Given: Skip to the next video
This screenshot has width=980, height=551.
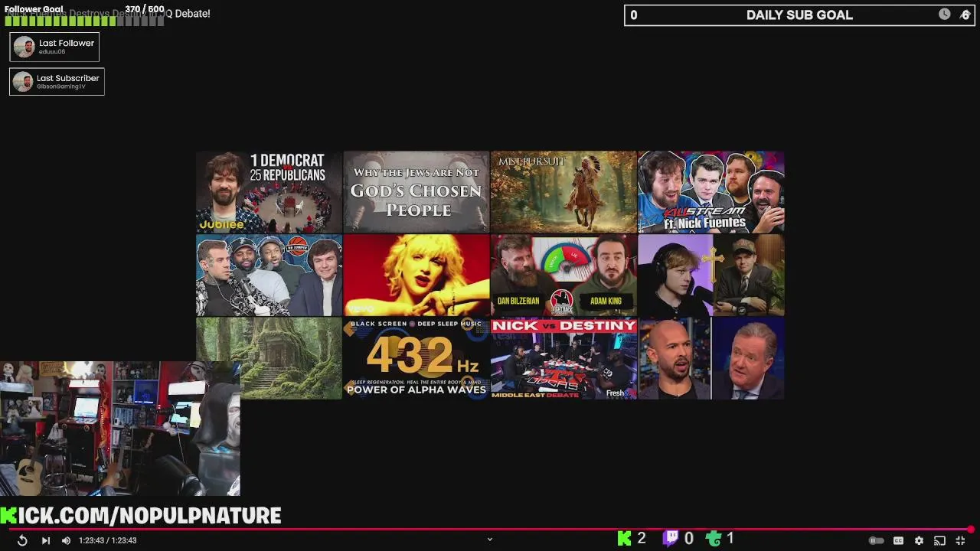Looking at the screenshot, I should (45, 540).
